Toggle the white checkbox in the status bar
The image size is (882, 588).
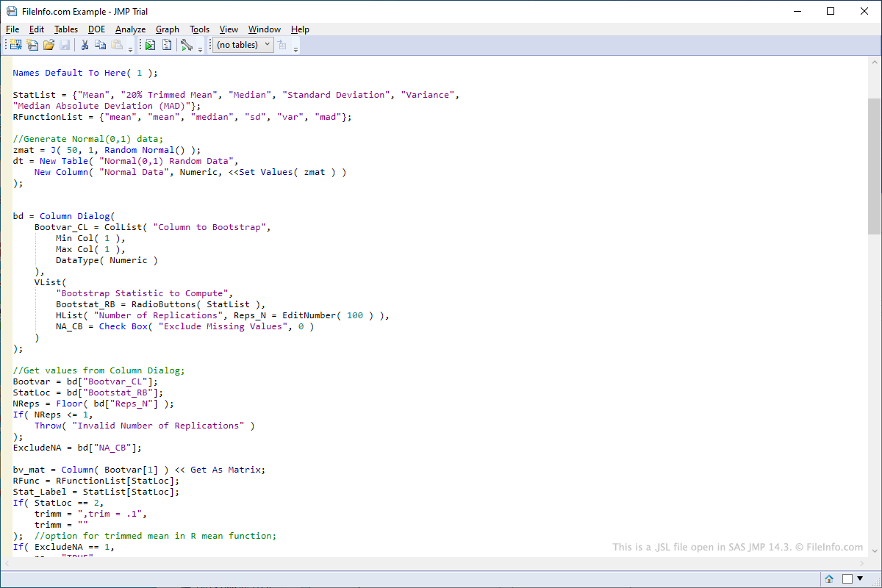(847, 578)
